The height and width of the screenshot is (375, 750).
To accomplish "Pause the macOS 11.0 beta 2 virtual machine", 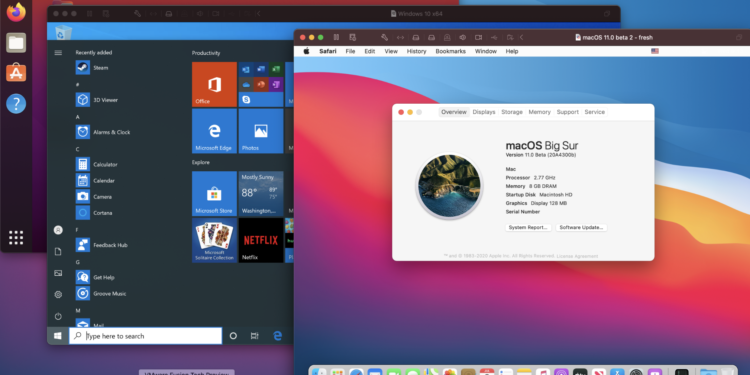I will click(336, 37).
